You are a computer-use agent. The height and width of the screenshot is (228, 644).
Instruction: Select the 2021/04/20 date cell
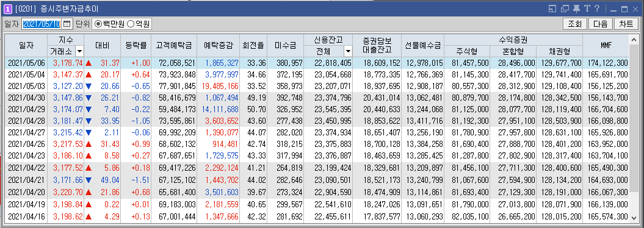pos(26,192)
